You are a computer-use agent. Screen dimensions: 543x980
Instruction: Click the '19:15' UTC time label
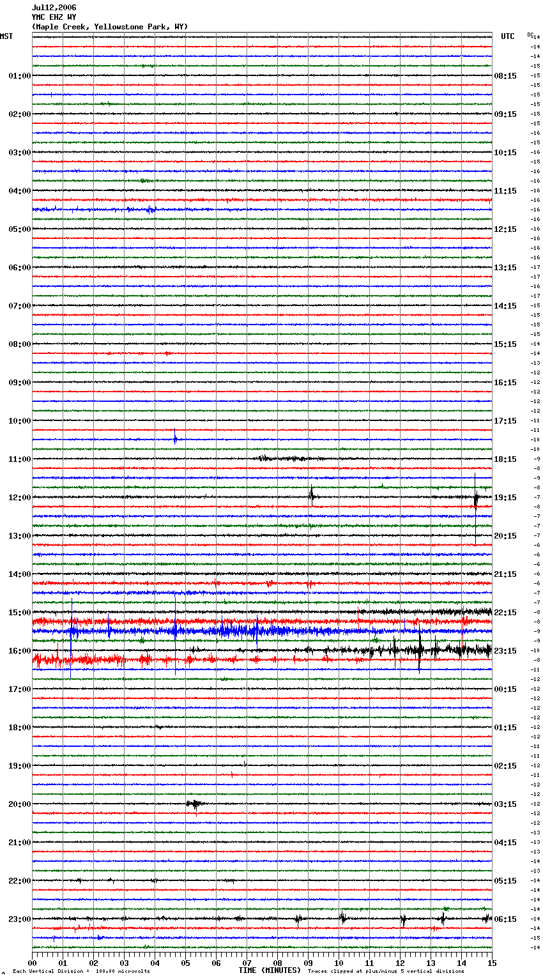pos(505,498)
